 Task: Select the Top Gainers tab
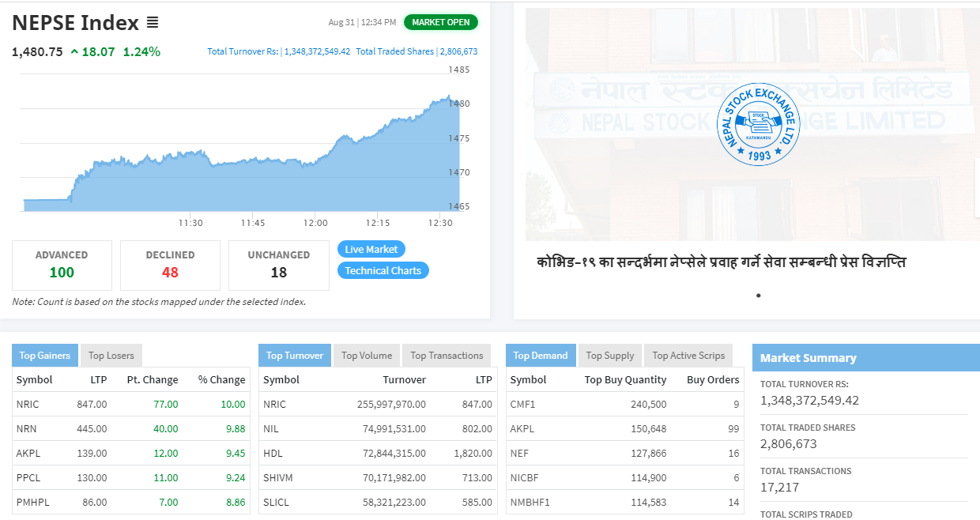pyautogui.click(x=45, y=356)
